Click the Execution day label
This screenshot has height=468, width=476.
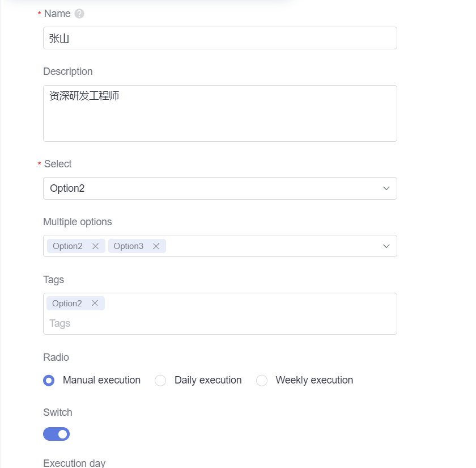(74, 462)
